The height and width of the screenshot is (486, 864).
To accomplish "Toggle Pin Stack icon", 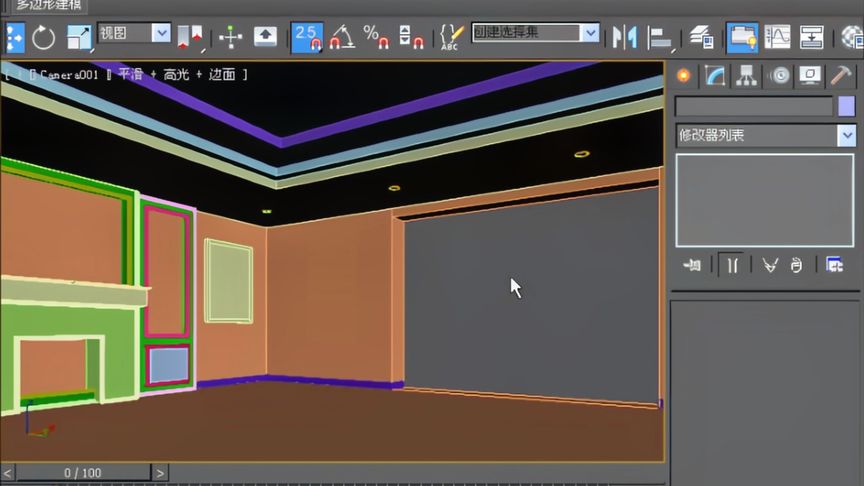I will coord(692,266).
